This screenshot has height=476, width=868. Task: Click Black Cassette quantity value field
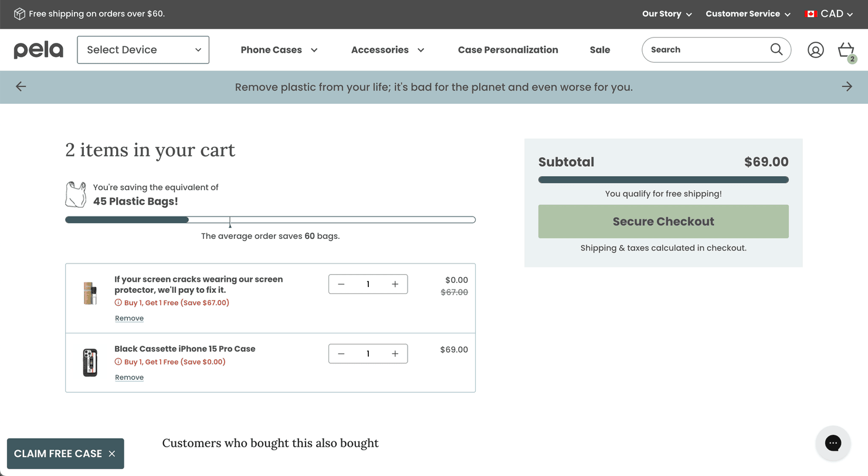[x=368, y=353]
